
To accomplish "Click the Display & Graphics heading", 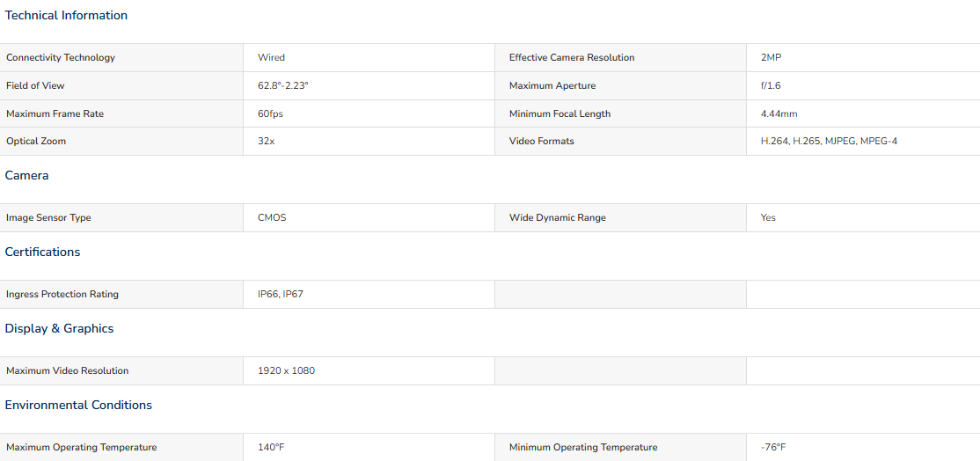I will click(59, 328).
